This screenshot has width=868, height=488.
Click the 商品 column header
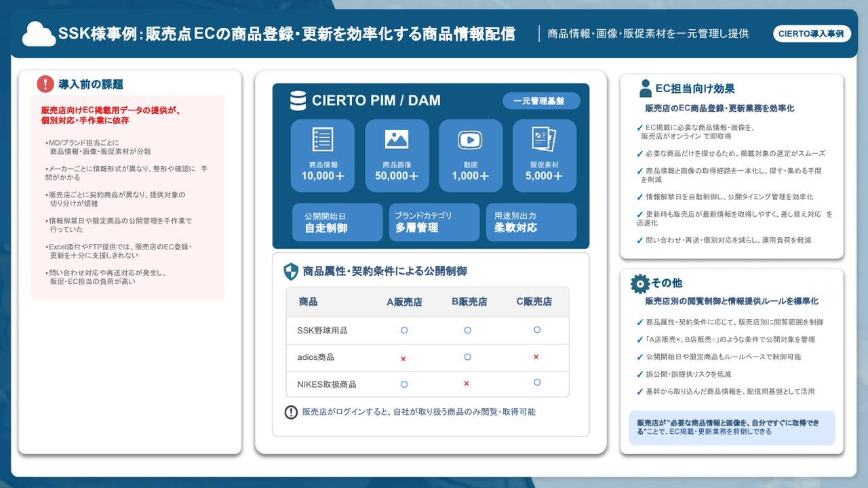[x=309, y=302]
